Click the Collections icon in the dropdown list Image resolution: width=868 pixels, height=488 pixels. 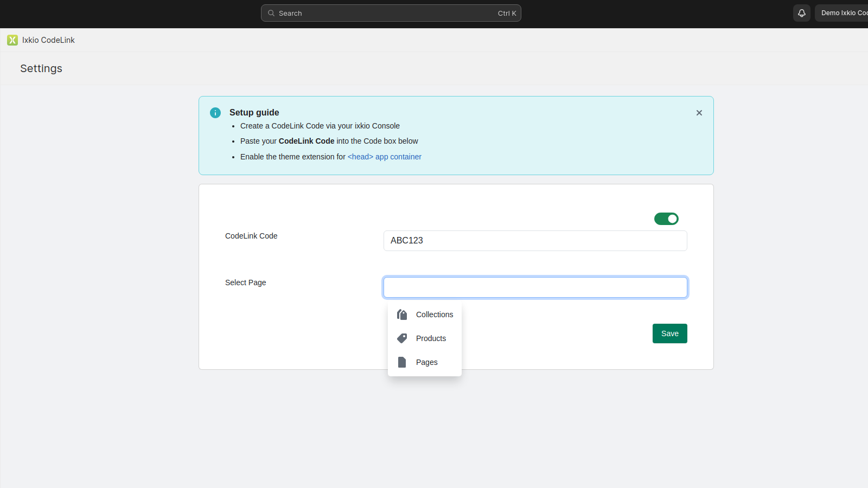401,314
